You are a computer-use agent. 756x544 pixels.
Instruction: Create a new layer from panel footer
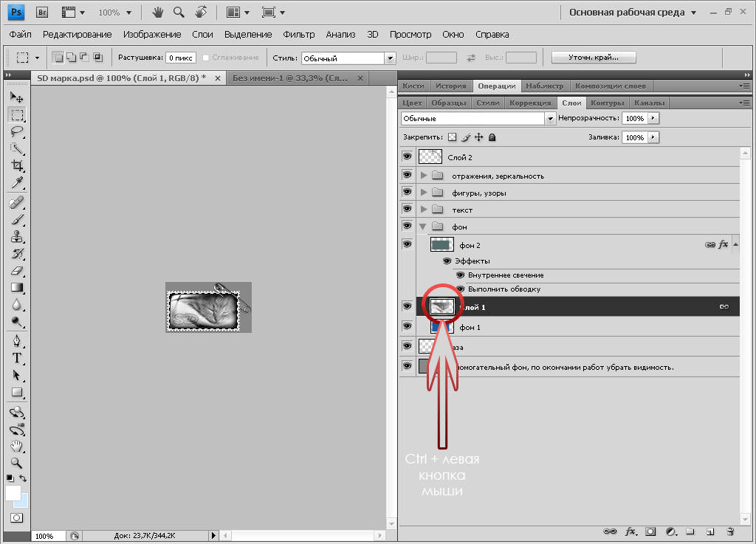(710, 531)
